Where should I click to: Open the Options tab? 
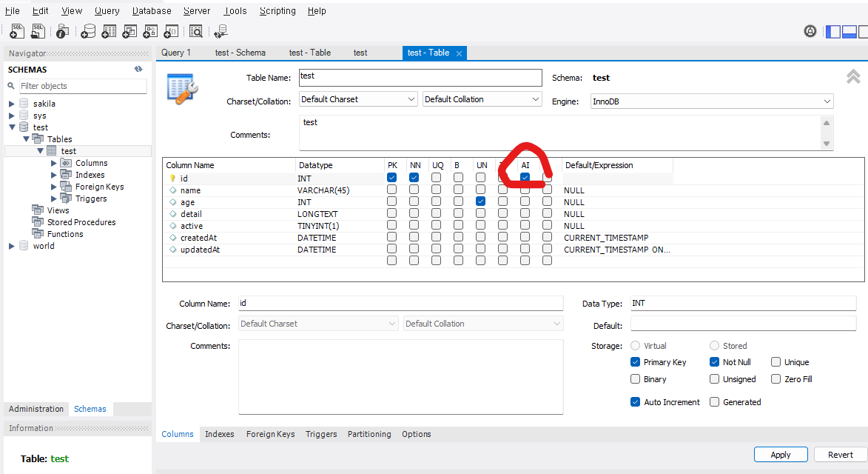[417, 434]
